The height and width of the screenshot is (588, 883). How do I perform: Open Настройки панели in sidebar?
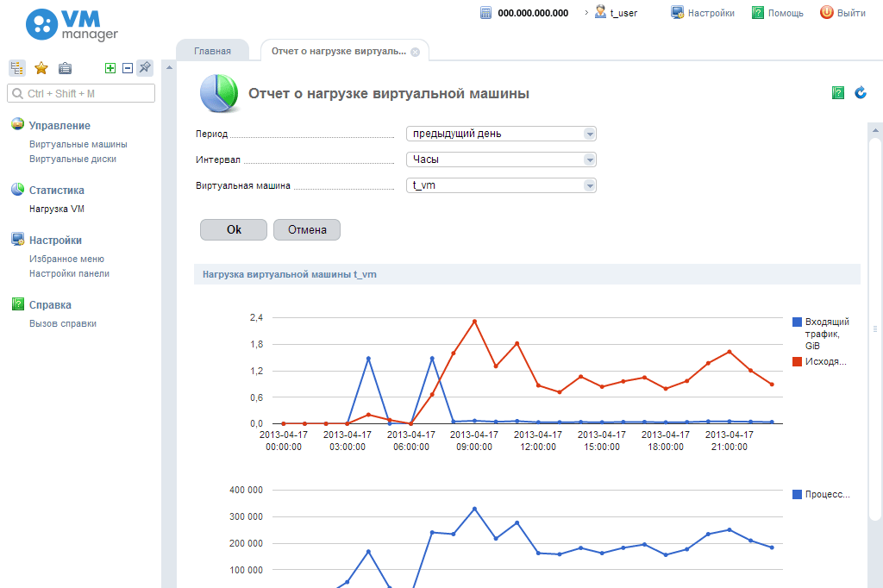(69, 273)
